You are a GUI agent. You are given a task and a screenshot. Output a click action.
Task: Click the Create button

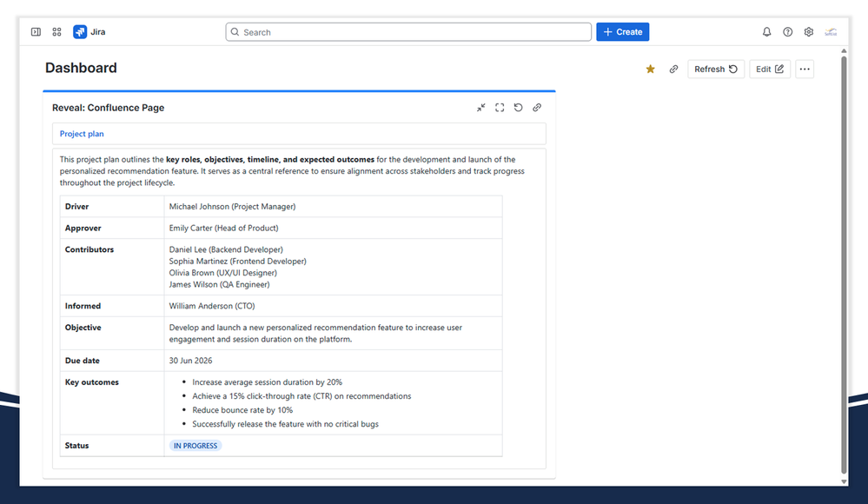(623, 32)
